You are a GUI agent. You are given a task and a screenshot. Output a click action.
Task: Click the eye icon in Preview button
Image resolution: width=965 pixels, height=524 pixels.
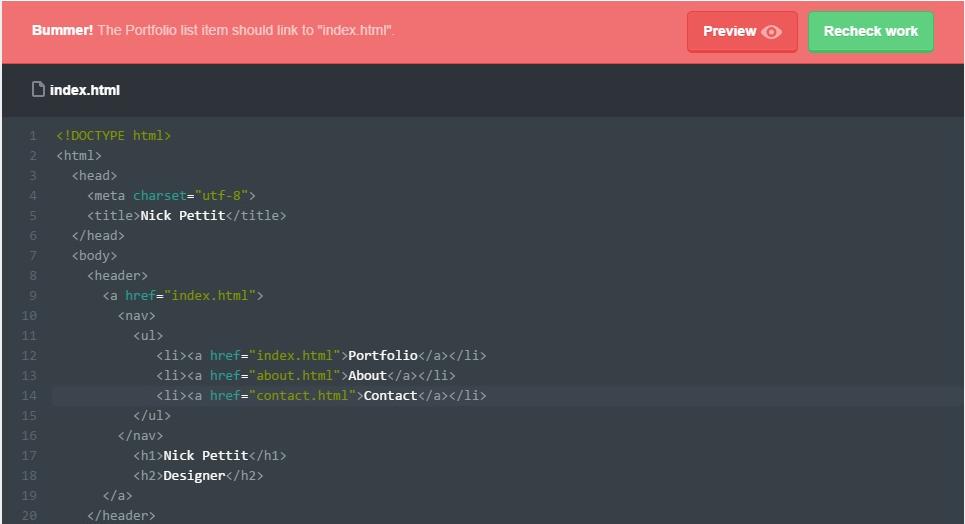(771, 32)
